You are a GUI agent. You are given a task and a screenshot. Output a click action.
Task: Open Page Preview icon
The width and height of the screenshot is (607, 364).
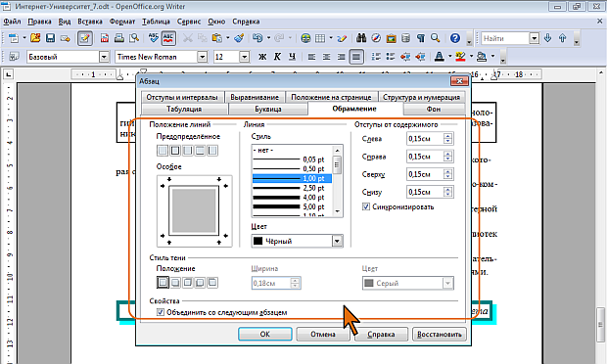click(x=134, y=38)
